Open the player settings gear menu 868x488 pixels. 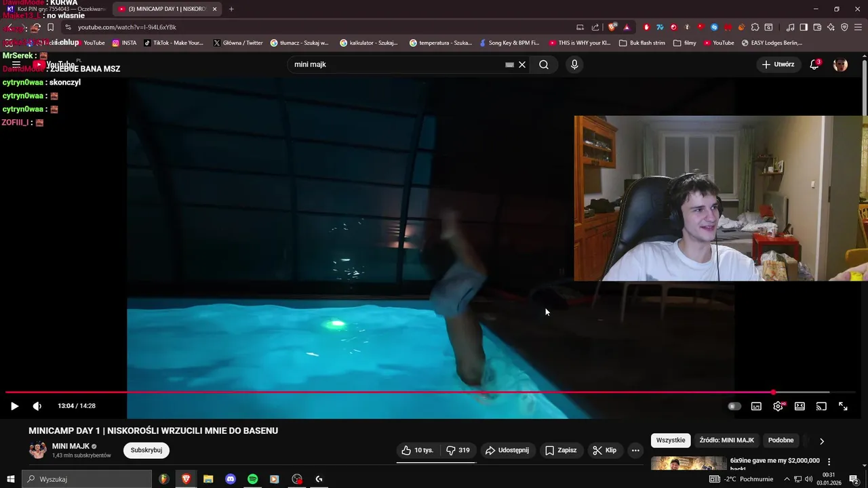pos(778,406)
